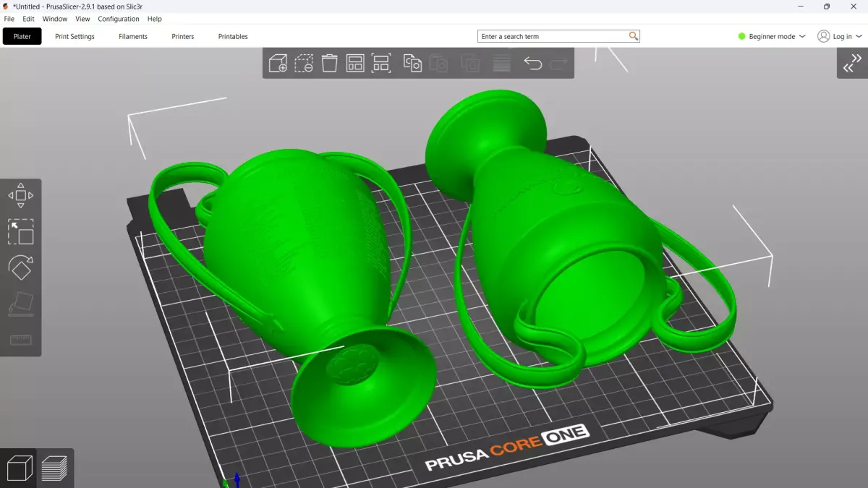Open the File menu

click(x=9, y=19)
